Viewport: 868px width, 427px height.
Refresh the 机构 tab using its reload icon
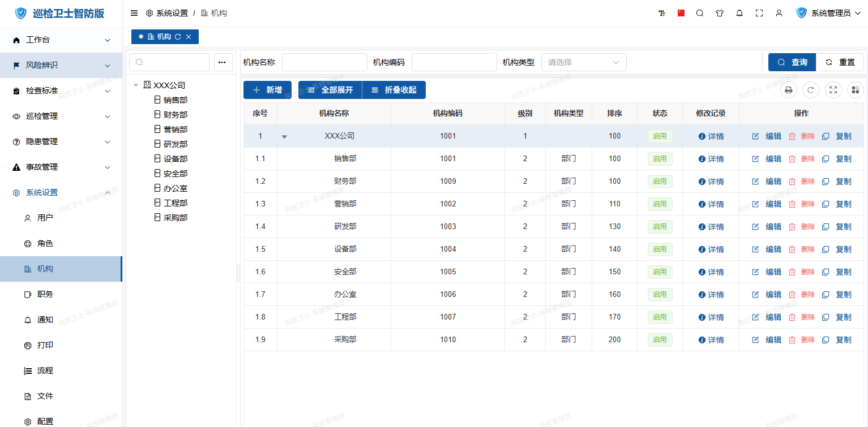178,37
